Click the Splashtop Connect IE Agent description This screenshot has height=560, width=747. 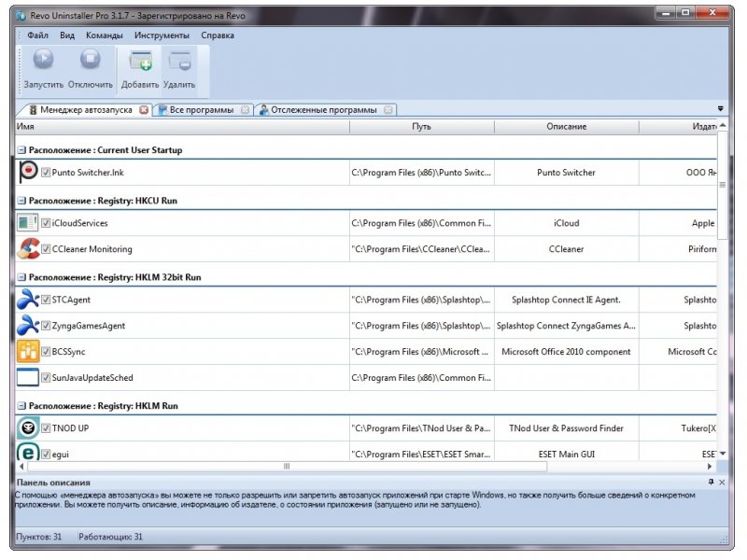coord(566,300)
